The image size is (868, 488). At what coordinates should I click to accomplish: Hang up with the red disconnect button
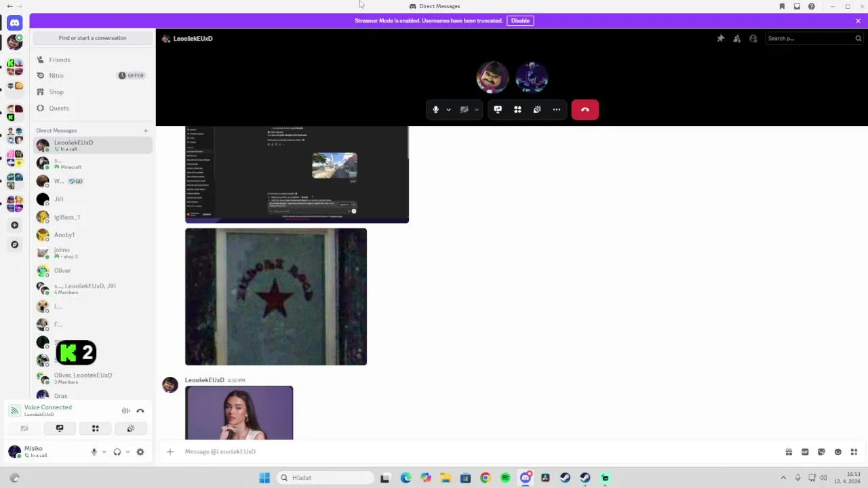pyautogui.click(x=585, y=110)
